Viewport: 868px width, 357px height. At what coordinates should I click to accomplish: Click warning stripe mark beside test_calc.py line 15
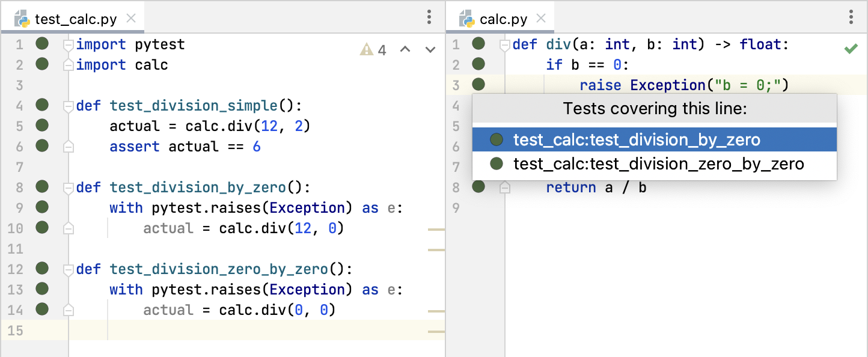click(x=436, y=331)
